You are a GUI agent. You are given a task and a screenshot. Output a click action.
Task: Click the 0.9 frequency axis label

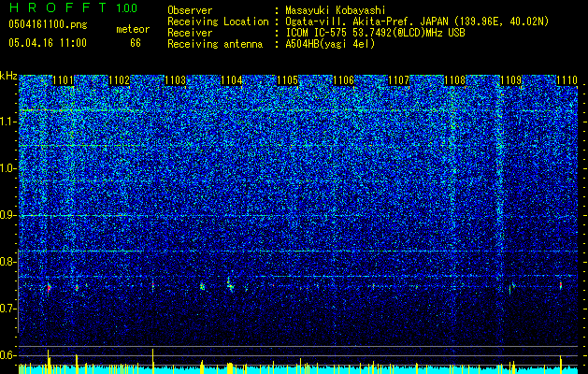(x=8, y=215)
